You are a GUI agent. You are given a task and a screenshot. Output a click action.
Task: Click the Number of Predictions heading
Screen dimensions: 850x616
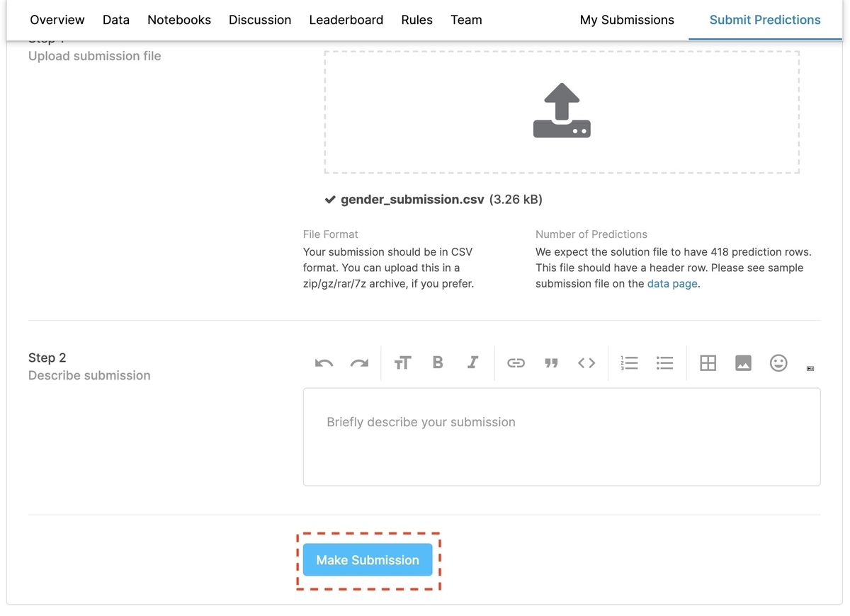[591, 234]
